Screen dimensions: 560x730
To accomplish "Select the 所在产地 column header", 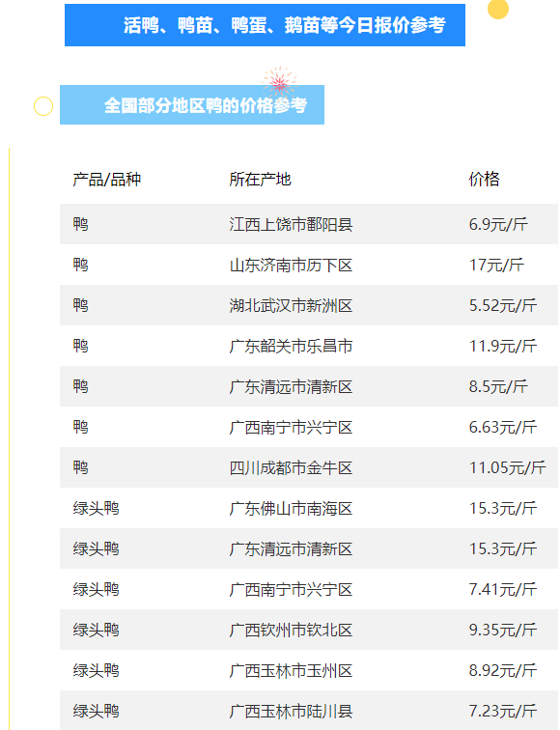I will pos(261,180).
